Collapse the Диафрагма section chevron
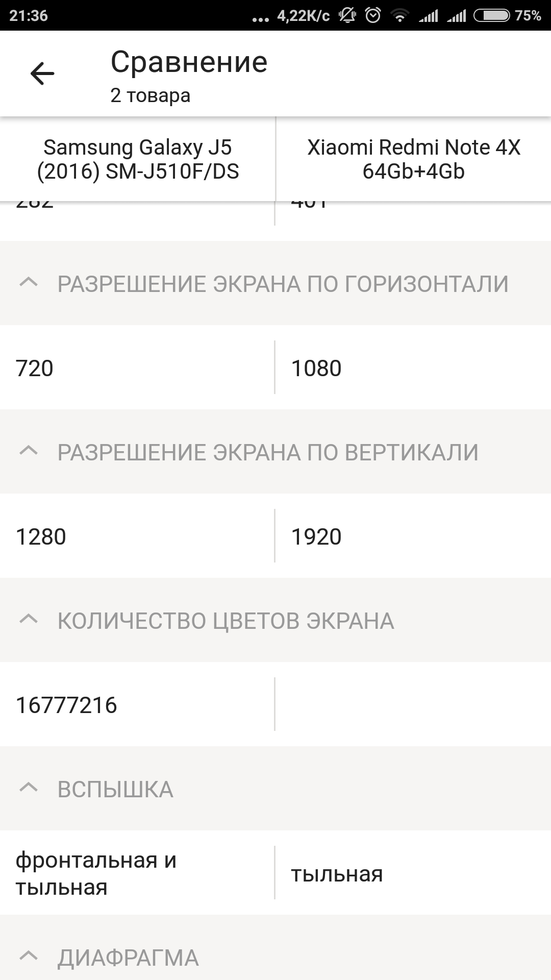 pyautogui.click(x=29, y=957)
